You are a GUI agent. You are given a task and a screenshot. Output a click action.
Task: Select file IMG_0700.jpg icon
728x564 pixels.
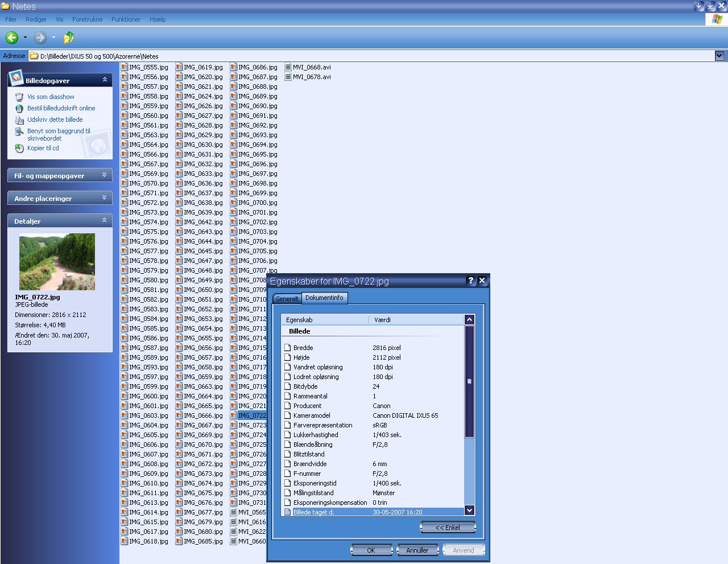tap(233, 203)
